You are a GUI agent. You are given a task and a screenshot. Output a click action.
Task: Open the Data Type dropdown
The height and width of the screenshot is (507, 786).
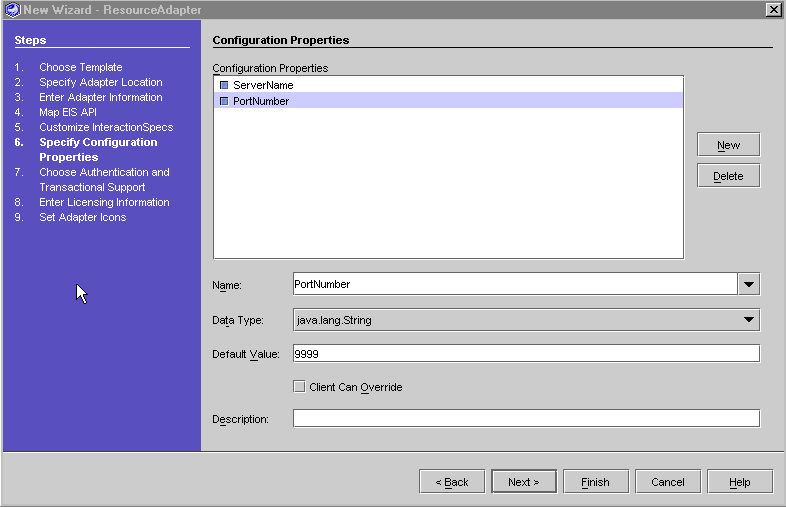click(x=526, y=320)
